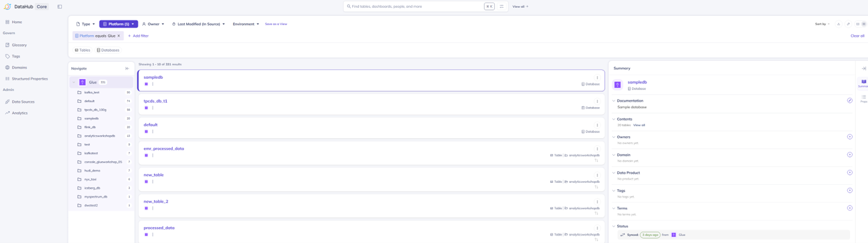The width and height of the screenshot is (868, 243).
Task: Open Glossary in the sidebar
Action: (x=19, y=45)
